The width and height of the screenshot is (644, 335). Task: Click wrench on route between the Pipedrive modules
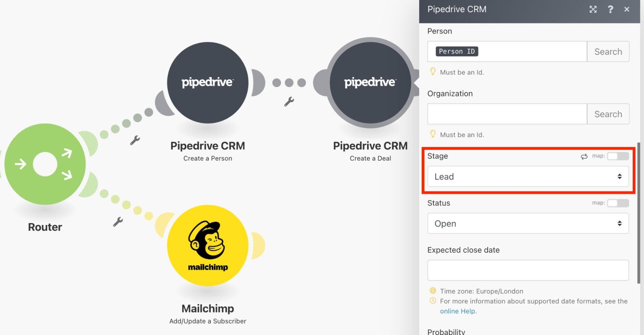[x=289, y=102]
